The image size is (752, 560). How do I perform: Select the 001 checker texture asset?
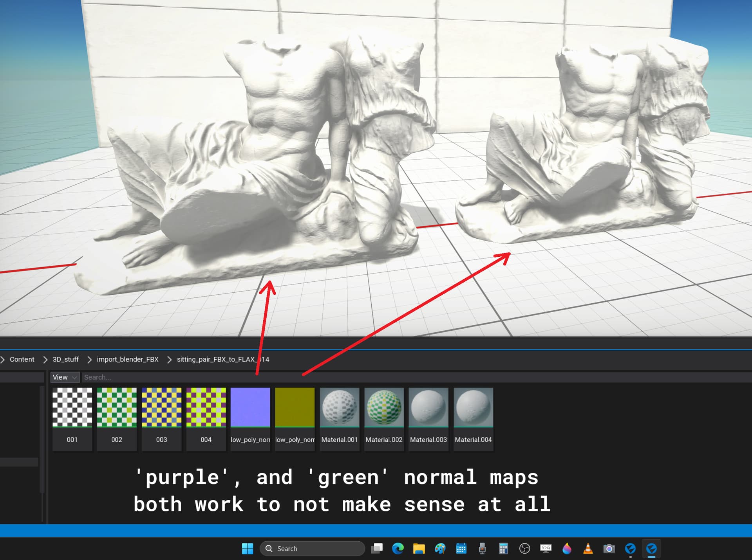point(72,407)
